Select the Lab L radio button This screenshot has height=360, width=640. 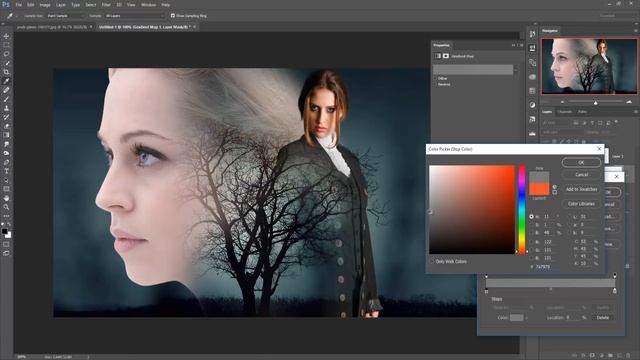(x=570, y=217)
